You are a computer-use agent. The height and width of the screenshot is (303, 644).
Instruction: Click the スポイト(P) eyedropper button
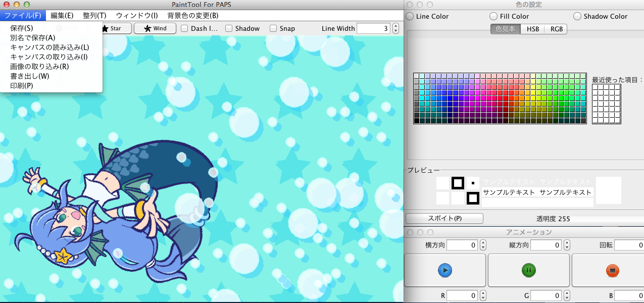click(444, 219)
